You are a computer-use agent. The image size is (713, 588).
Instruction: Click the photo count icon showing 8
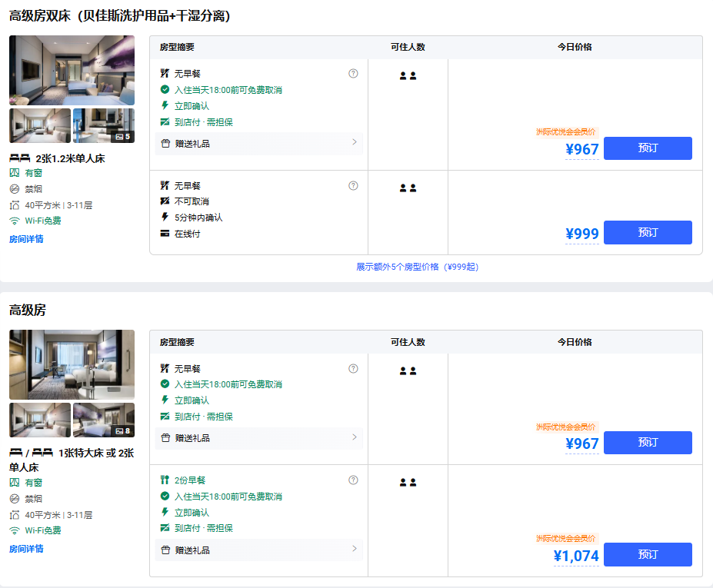click(122, 431)
